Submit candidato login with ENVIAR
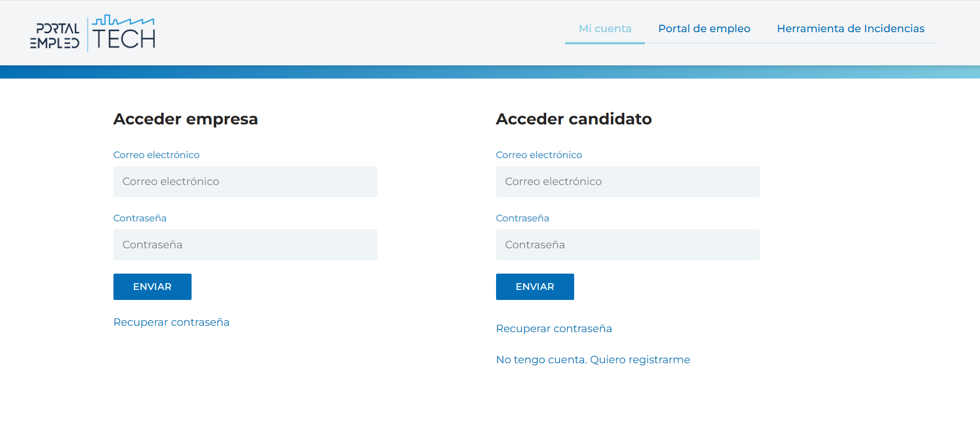The image size is (980, 427). coord(535,287)
